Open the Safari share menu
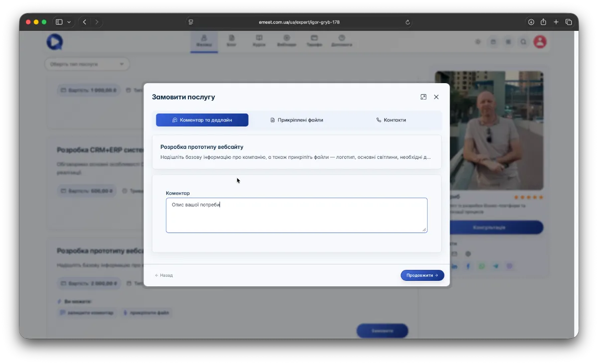This screenshot has height=364, width=598. 544,22
